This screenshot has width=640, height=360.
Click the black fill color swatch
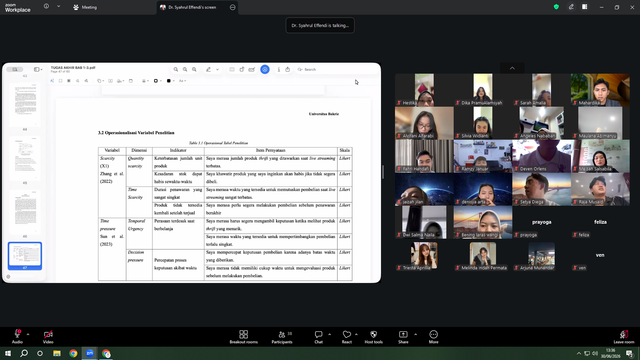[x=169, y=81]
